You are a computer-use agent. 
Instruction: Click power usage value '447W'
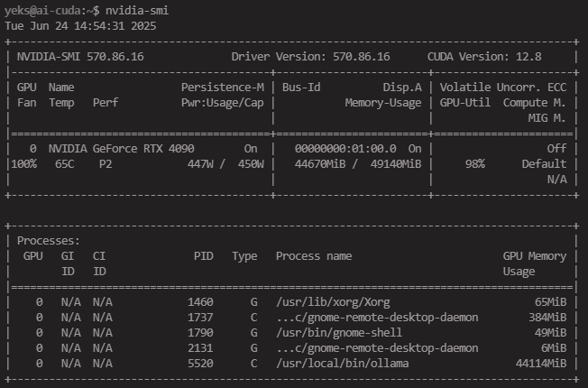pyautogui.click(x=200, y=164)
